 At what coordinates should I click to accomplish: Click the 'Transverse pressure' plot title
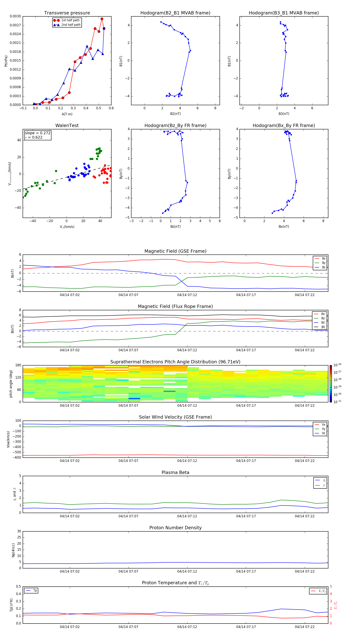click(67, 13)
